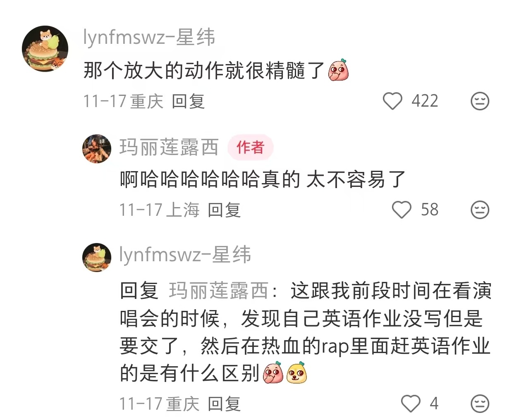Dislike the bottom reply from 重庆
Image resolution: width=521 pixels, height=420 pixels.
480,403
